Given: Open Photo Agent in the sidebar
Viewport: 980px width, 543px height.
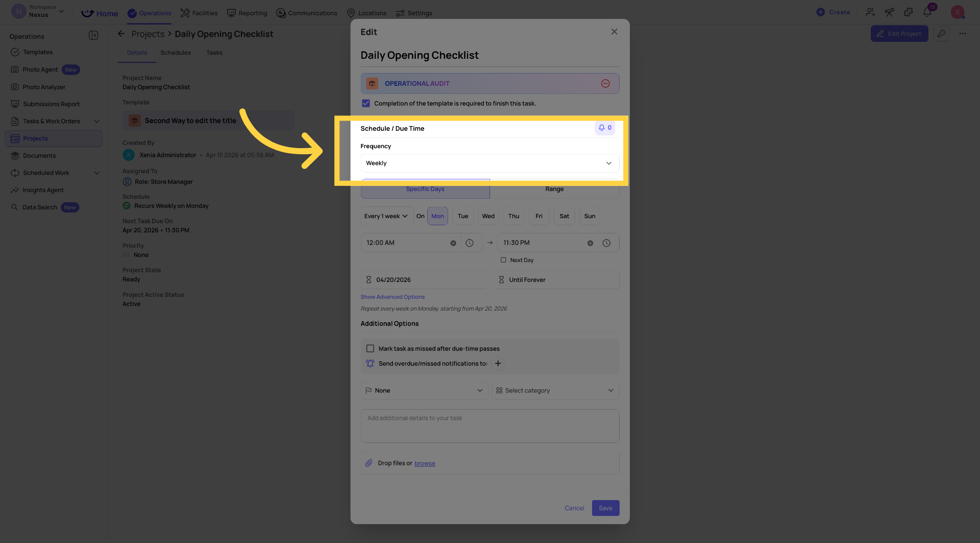Looking at the screenshot, I should click(x=40, y=69).
